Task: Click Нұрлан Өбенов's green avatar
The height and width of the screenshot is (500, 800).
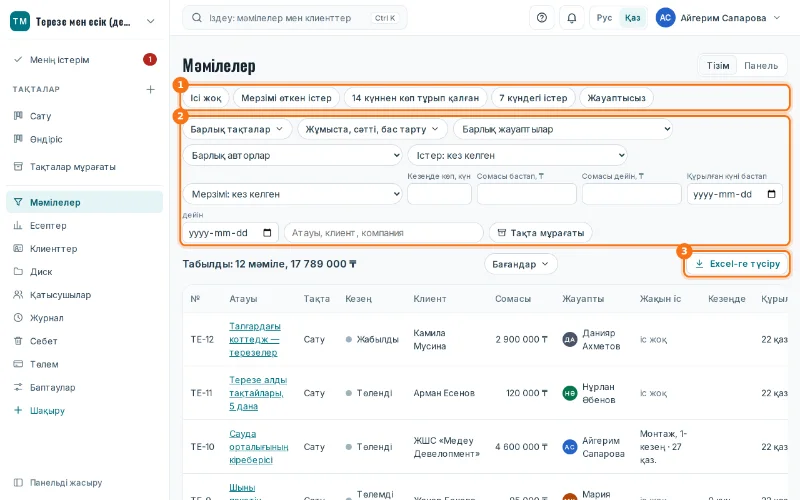Action: click(x=569, y=393)
